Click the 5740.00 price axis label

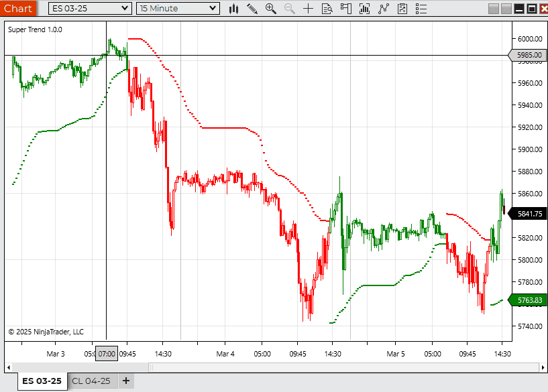click(530, 326)
